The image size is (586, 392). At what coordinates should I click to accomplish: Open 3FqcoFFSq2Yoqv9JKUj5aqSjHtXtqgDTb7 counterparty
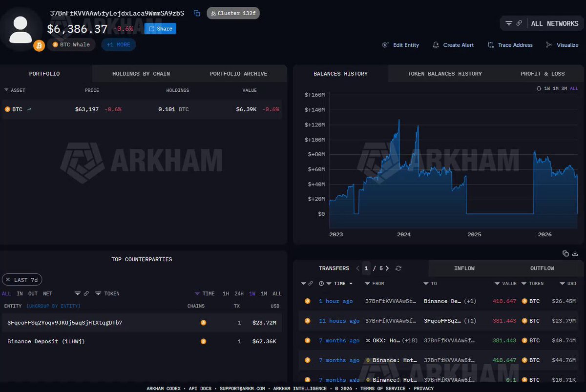click(x=65, y=323)
